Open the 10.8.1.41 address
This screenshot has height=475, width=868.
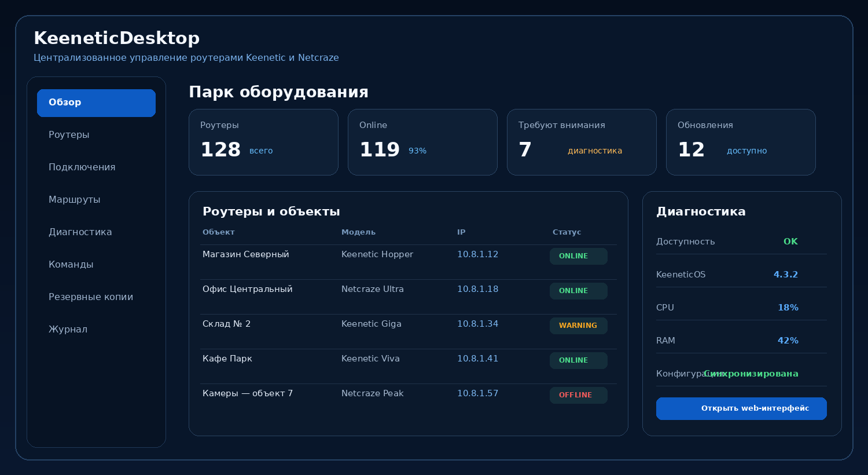(477, 359)
